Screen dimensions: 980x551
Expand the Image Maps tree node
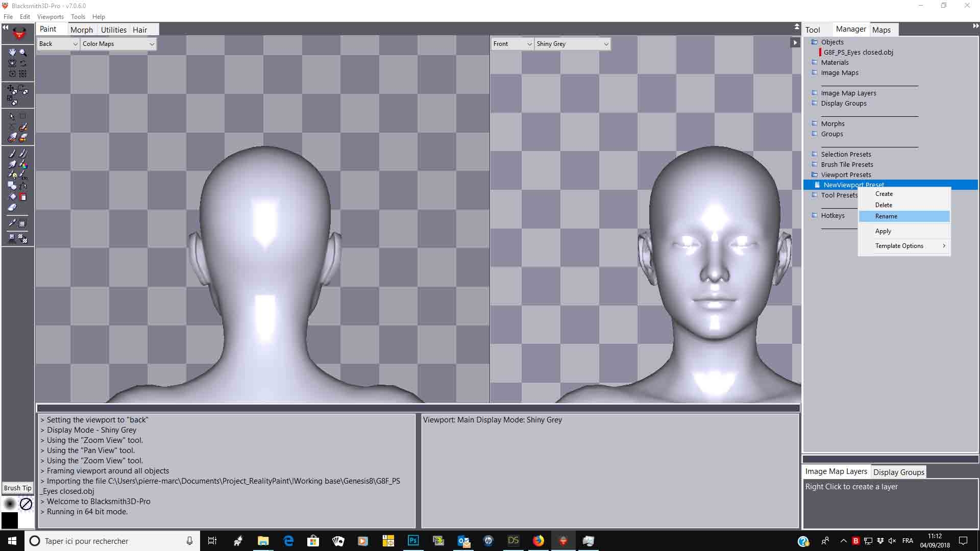click(x=815, y=72)
